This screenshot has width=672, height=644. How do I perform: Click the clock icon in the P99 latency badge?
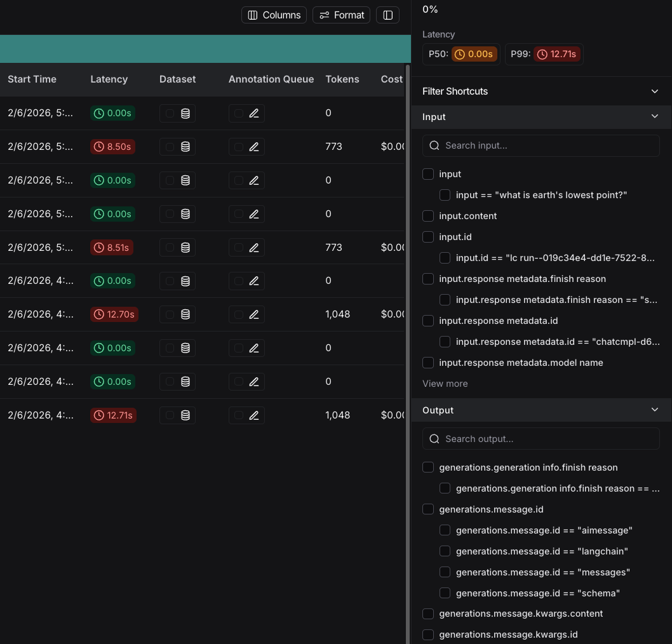pos(542,54)
